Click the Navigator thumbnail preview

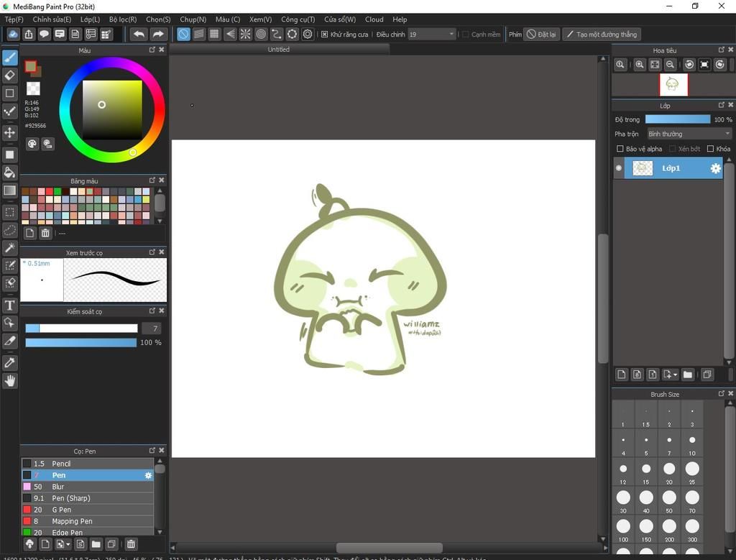click(673, 85)
